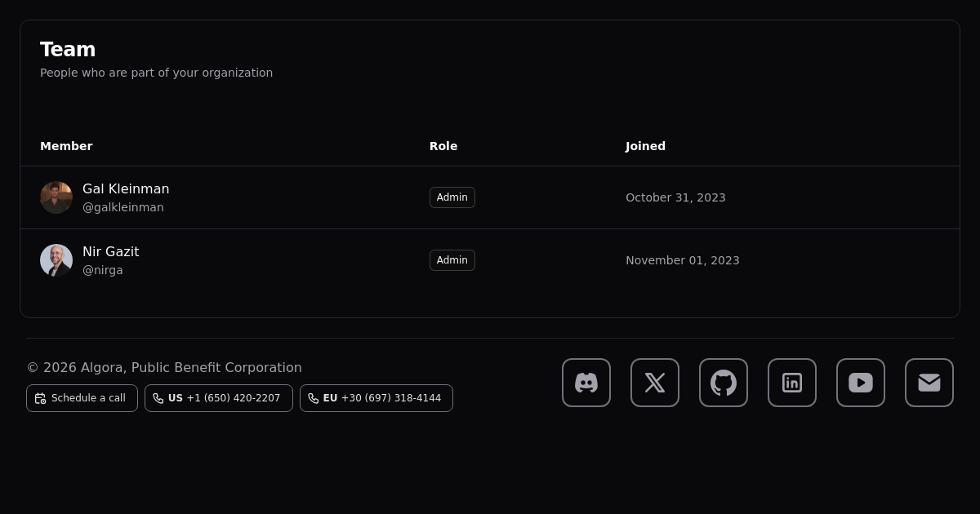Click the @nirga username
The width and height of the screenshot is (980, 514).
tap(103, 270)
